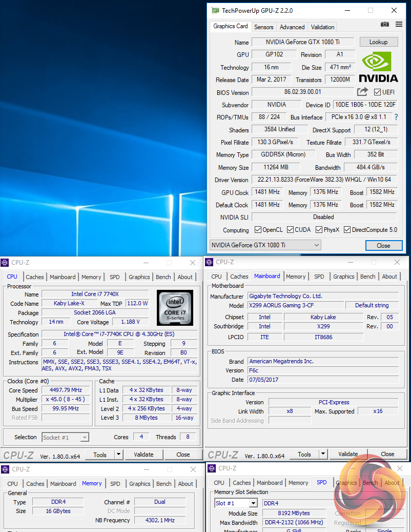
Task: Click the Intel Core i7 X-series logo
Action: [175, 308]
